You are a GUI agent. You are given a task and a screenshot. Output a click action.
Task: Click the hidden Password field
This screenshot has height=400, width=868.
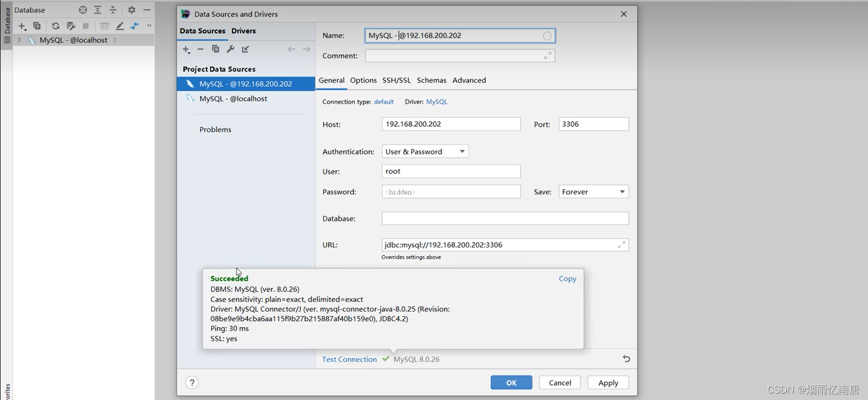(x=451, y=192)
